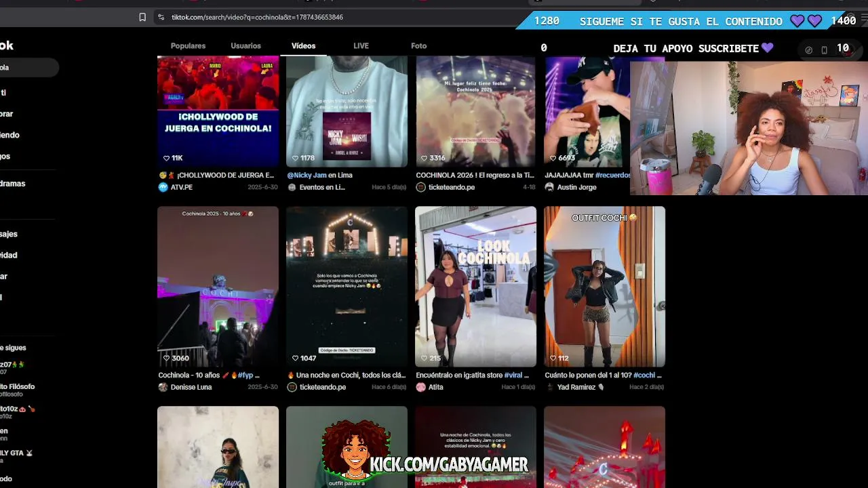Open Austin Jorge profile avatar

(x=549, y=187)
